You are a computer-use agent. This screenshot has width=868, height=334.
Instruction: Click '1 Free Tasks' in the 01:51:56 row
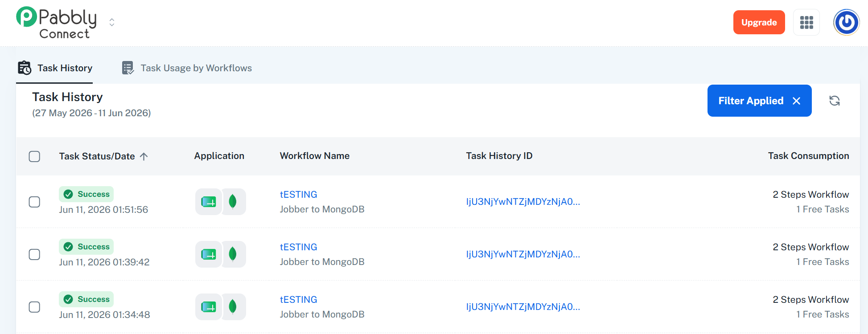[x=823, y=209]
